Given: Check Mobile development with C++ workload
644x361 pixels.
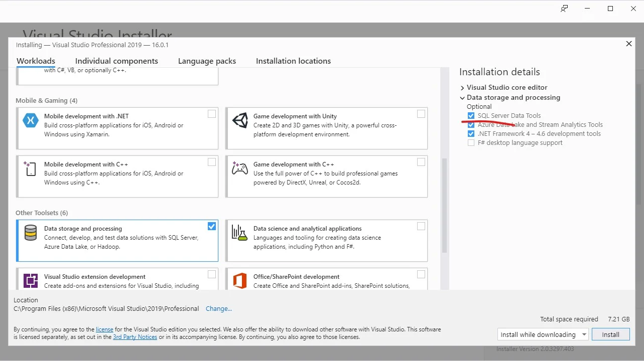Looking at the screenshot, I should tap(212, 162).
